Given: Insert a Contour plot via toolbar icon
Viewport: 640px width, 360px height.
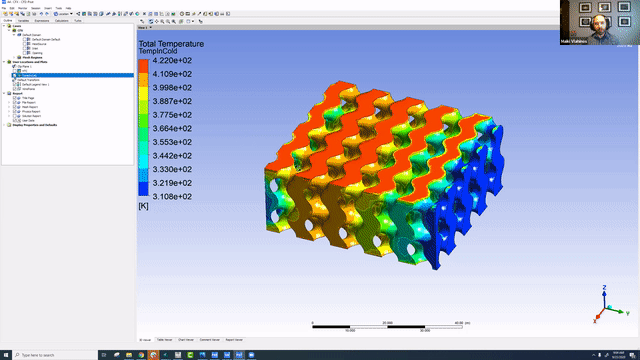Looking at the screenshot, I should pos(84,14).
